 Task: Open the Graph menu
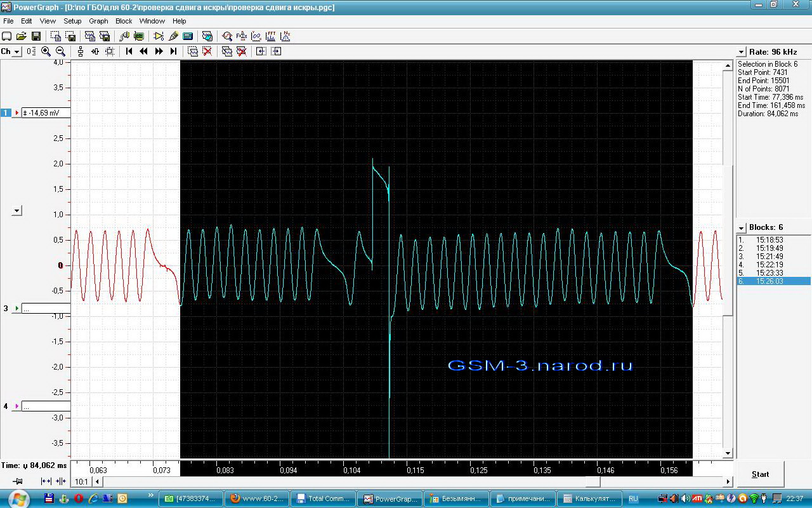coord(98,21)
